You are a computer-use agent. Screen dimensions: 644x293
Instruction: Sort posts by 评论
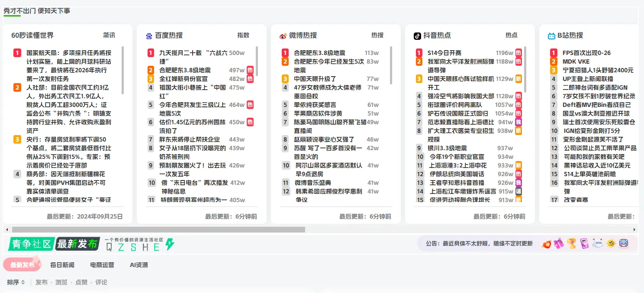(101, 282)
